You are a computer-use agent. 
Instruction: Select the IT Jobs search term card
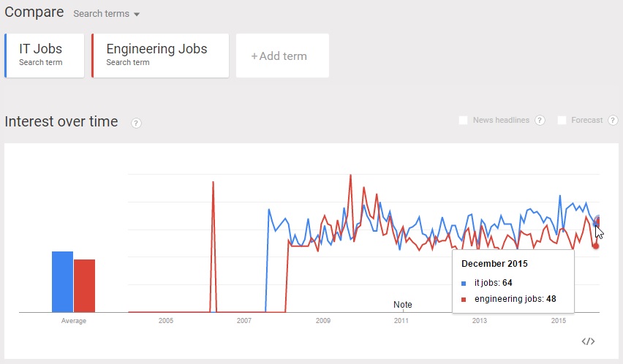(x=45, y=56)
